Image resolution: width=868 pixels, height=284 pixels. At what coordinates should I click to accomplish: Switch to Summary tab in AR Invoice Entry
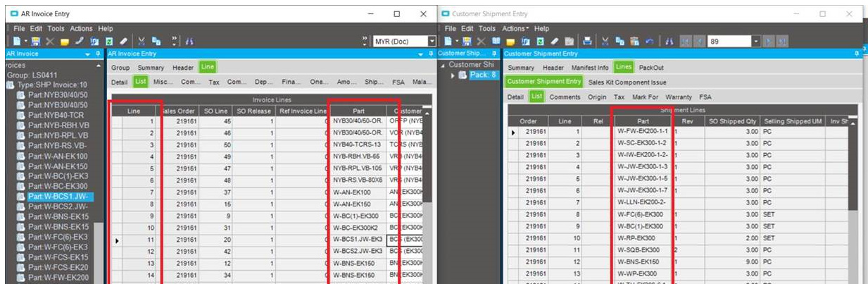(151, 68)
